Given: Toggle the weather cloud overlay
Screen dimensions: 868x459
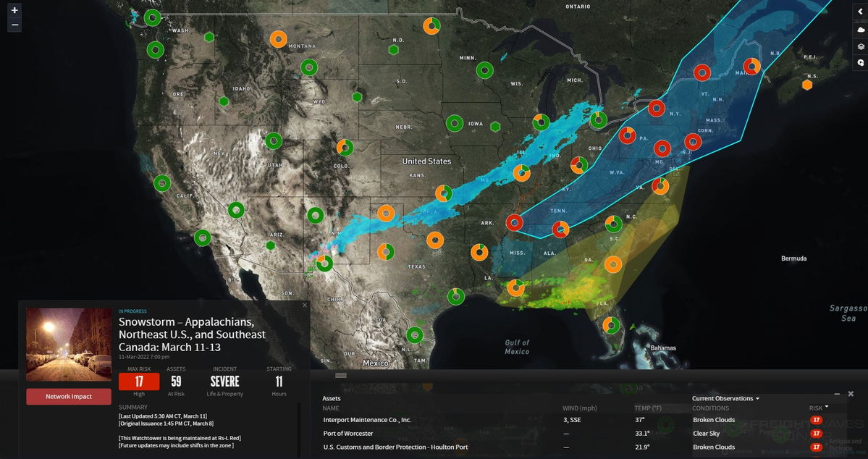Looking at the screenshot, I should [x=860, y=30].
